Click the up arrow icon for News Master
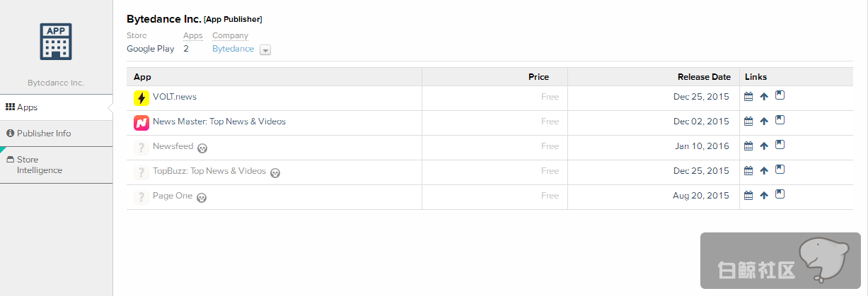 [x=764, y=122]
